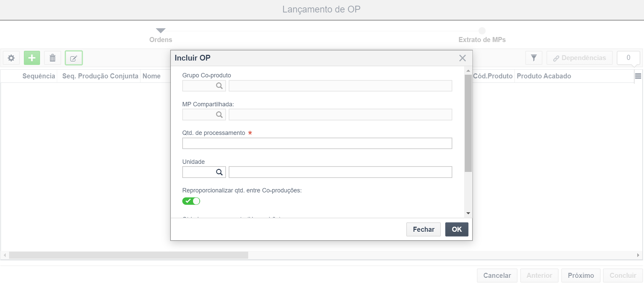Click the trash delete icon
This screenshot has height=292, width=644.
tap(52, 58)
